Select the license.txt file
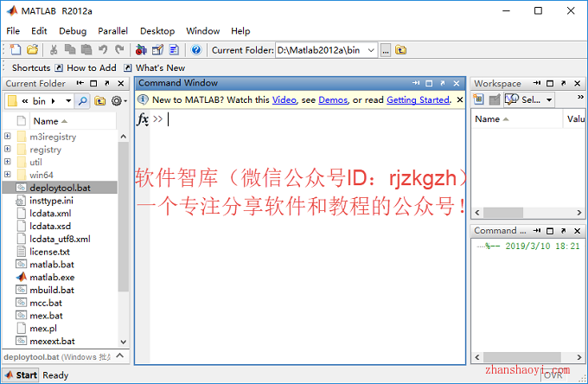The width and height of the screenshot is (588, 384). coord(49,252)
